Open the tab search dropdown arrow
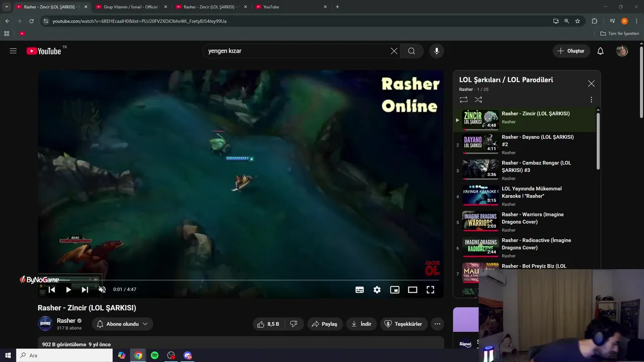This screenshot has height=362, width=644. (x=7, y=7)
